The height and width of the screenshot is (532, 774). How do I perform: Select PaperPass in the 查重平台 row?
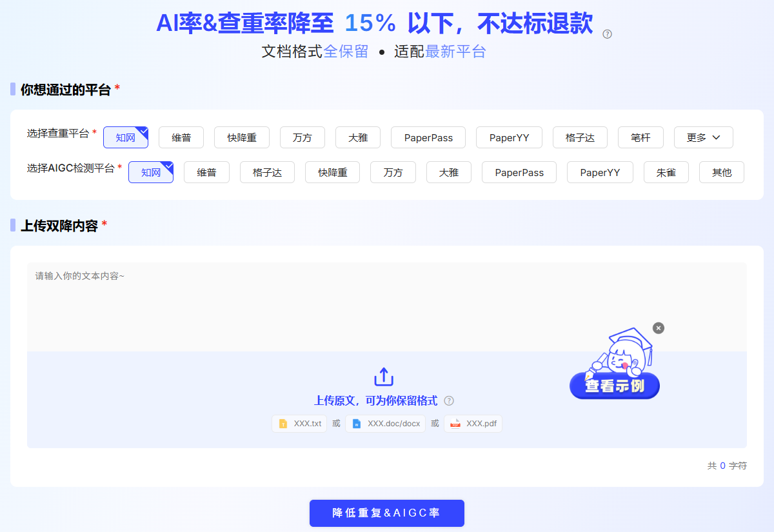coord(428,137)
